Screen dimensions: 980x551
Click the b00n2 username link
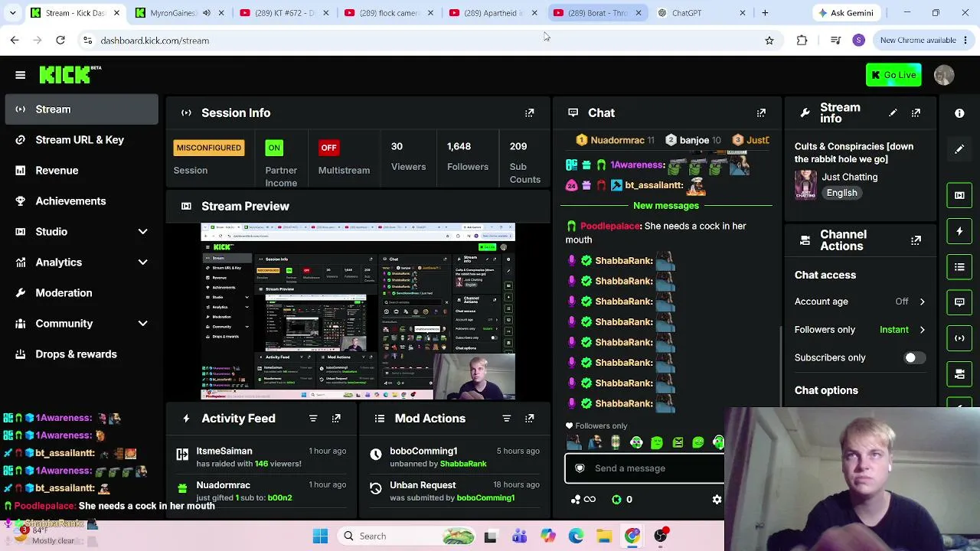279,497
